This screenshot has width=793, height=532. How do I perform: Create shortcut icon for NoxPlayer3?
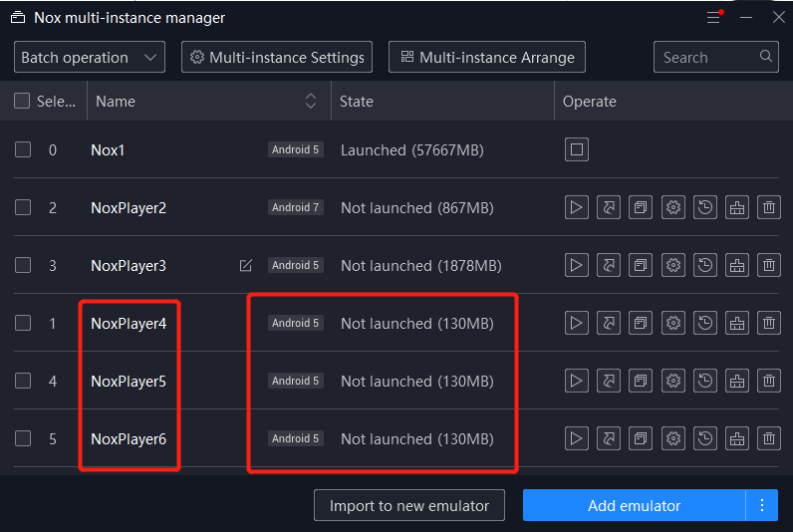coord(609,265)
